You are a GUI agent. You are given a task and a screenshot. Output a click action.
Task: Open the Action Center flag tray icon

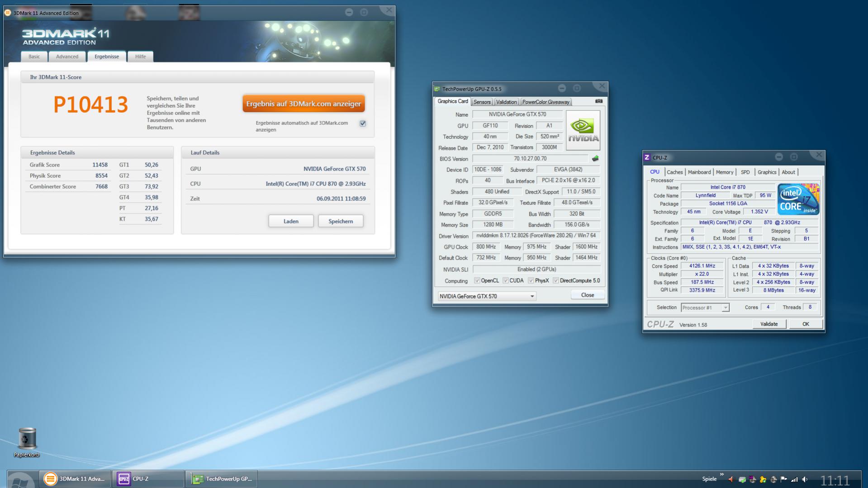784,479
